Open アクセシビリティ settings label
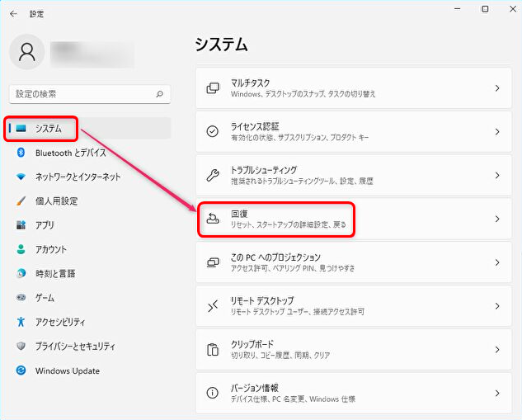This screenshot has width=522, height=420. [60, 322]
